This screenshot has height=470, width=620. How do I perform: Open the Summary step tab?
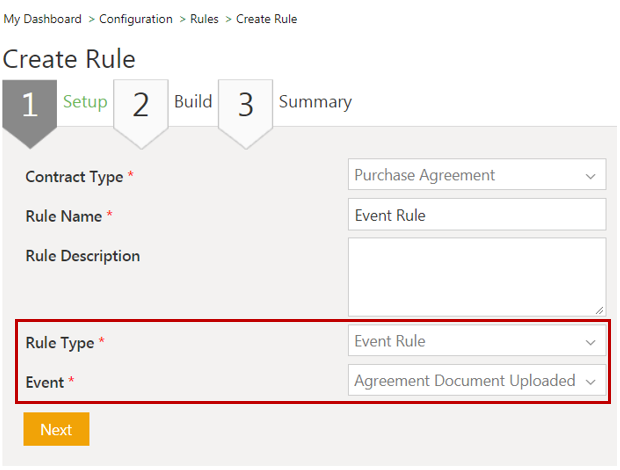click(315, 102)
